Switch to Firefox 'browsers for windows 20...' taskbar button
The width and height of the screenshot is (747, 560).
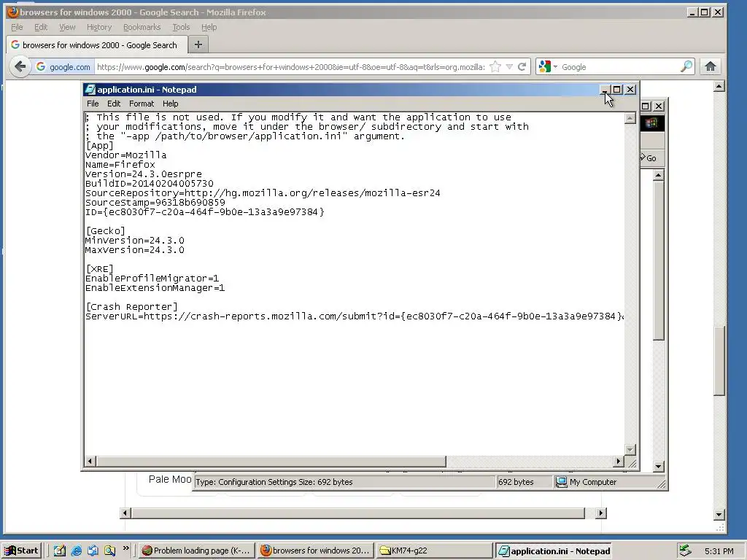coord(315,551)
